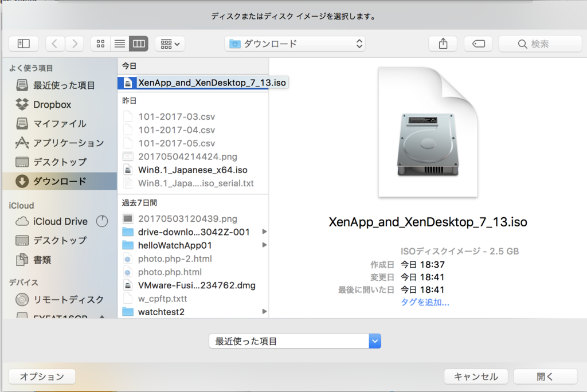Select VMware-Fusi...234762.dmg
This screenshot has width=587, height=392.
click(x=193, y=285)
